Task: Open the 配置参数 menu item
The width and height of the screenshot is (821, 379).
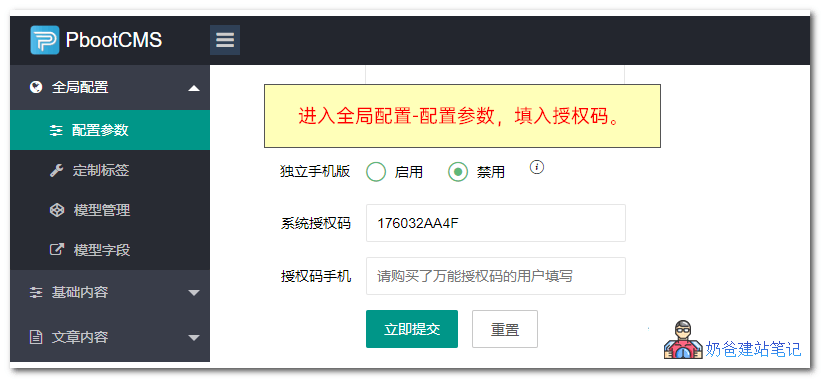Action: click(x=110, y=130)
